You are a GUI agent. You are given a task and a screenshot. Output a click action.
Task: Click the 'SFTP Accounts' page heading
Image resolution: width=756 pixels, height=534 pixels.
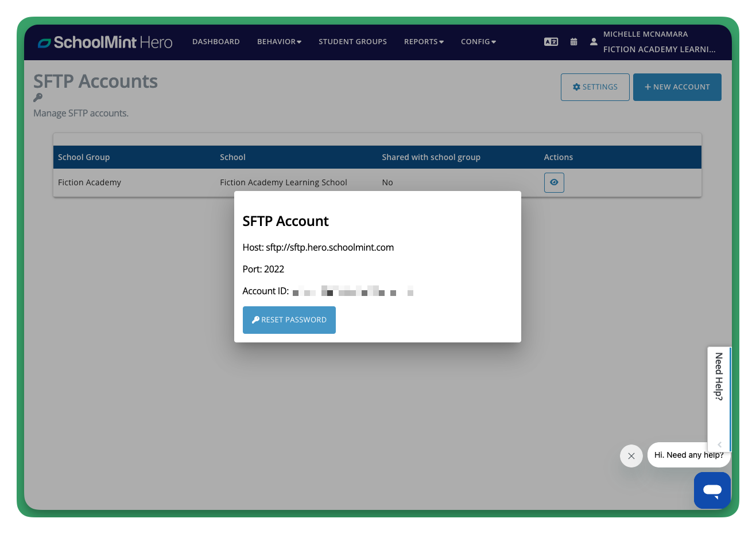coord(95,81)
